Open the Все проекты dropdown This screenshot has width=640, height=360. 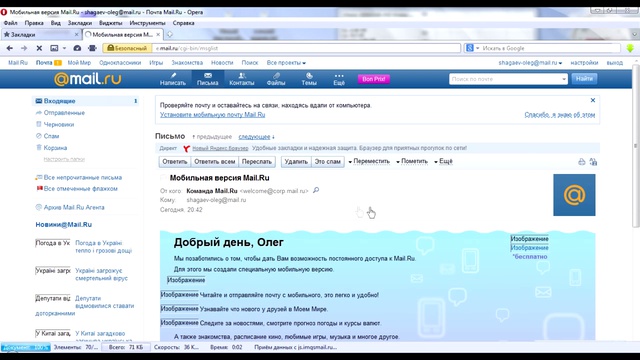click(286, 63)
